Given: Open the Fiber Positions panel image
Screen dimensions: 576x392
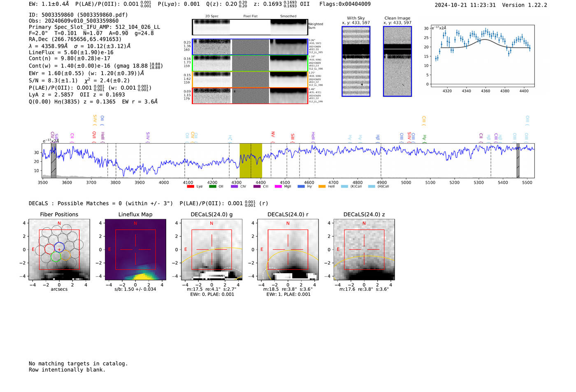Looking at the screenshot, I should 59,250.
